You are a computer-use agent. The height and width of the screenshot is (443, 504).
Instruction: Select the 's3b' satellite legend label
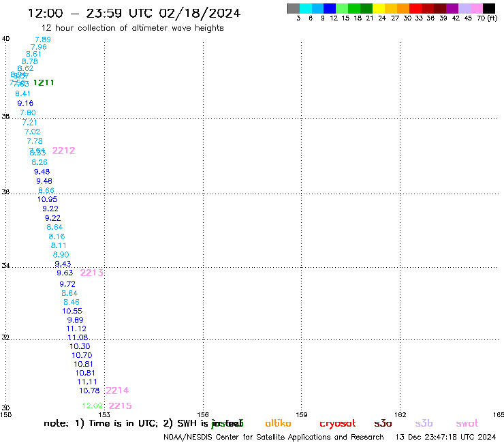[424, 423]
